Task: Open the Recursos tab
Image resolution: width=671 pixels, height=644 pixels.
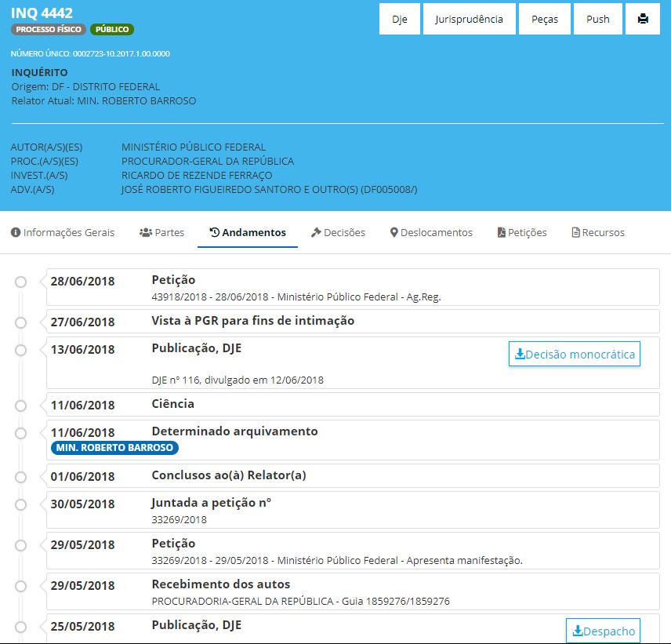Action: pos(598,232)
